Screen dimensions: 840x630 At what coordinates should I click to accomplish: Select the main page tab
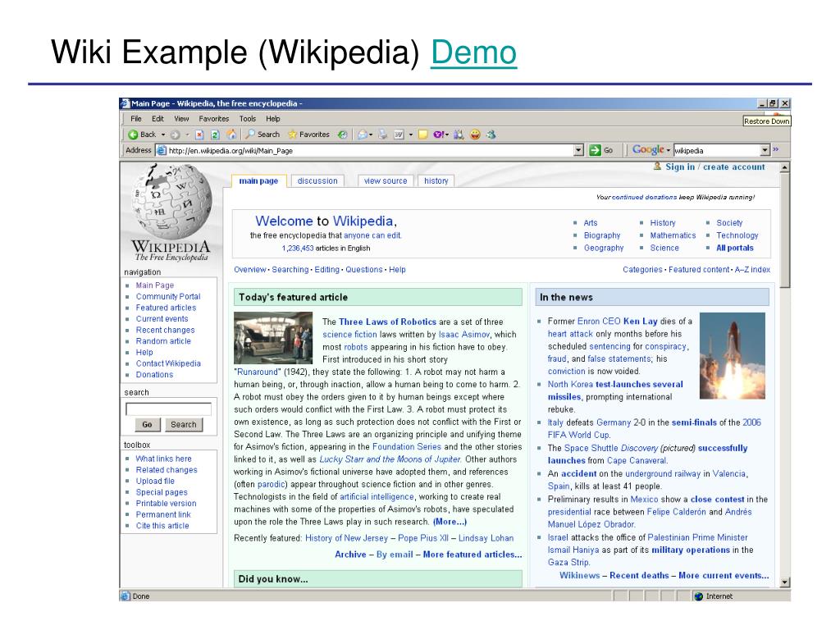[258, 181]
